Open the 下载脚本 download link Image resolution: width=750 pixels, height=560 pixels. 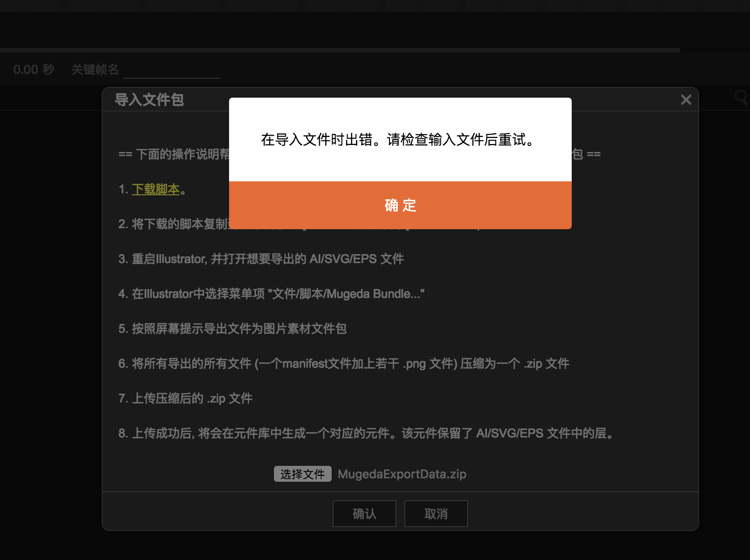(155, 189)
